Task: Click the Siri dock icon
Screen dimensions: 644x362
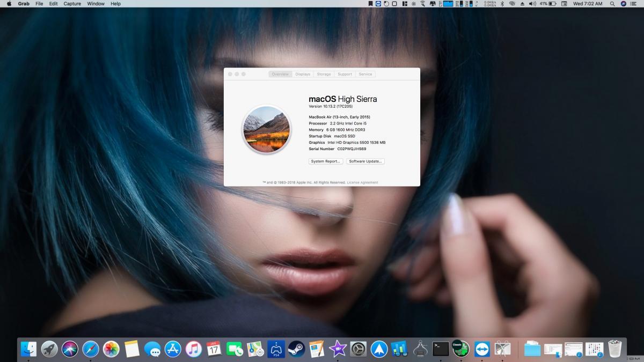Action: [x=70, y=349]
